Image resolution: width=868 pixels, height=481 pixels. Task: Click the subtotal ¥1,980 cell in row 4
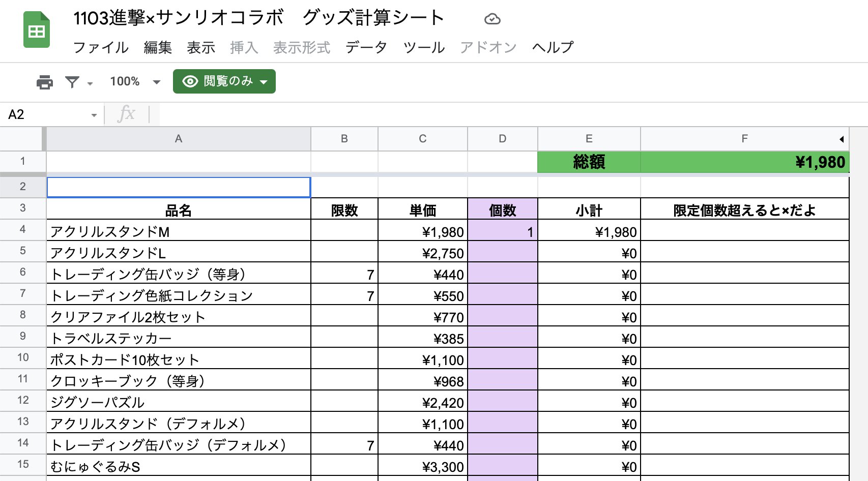(589, 230)
